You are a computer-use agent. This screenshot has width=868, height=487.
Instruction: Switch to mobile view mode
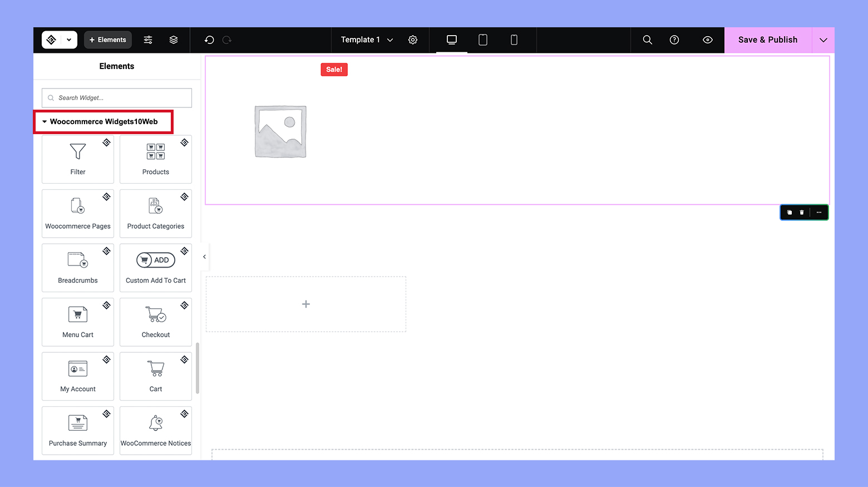pyautogui.click(x=514, y=40)
